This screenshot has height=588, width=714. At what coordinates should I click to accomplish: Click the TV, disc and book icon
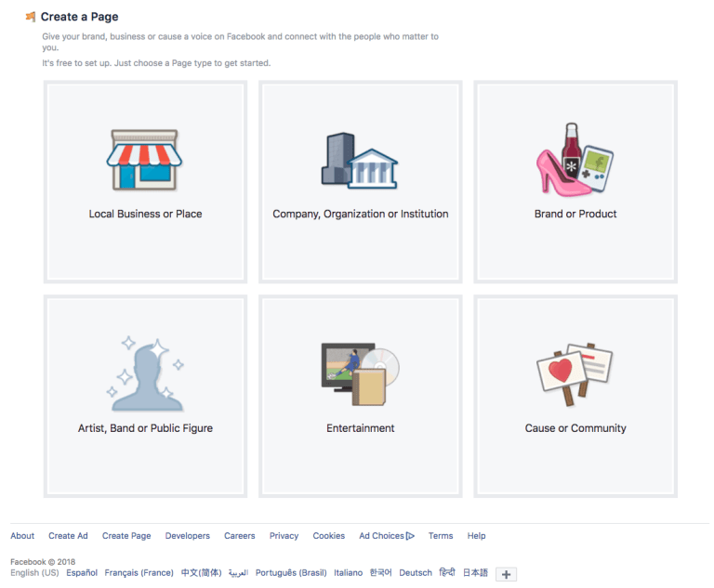coord(360,374)
